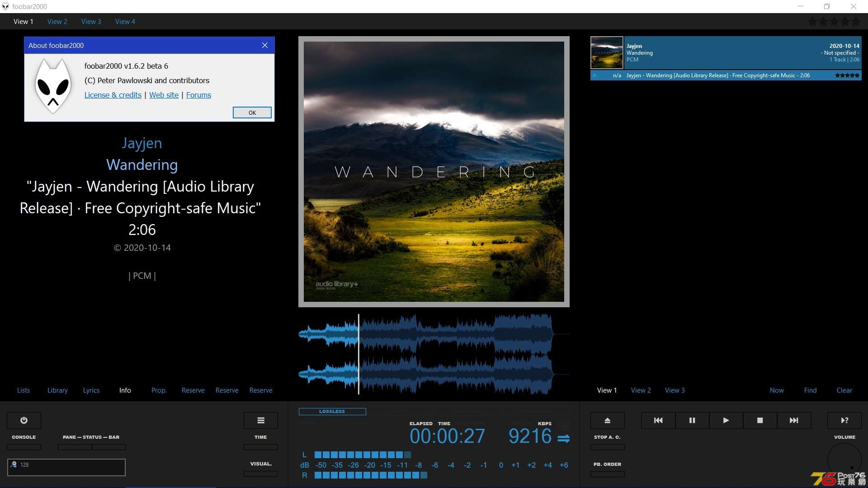Click the Previous track button

pos(658,420)
